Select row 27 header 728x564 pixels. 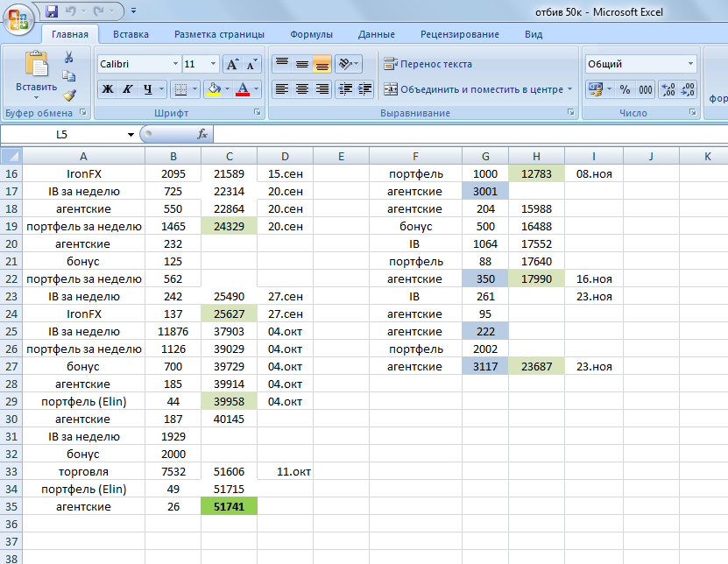tap(11, 367)
